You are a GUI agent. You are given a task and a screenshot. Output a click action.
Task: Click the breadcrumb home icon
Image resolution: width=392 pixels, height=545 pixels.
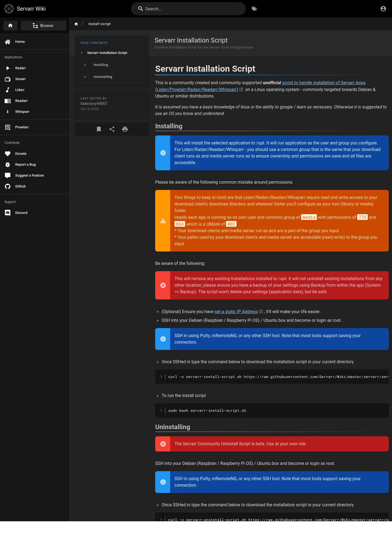click(76, 24)
